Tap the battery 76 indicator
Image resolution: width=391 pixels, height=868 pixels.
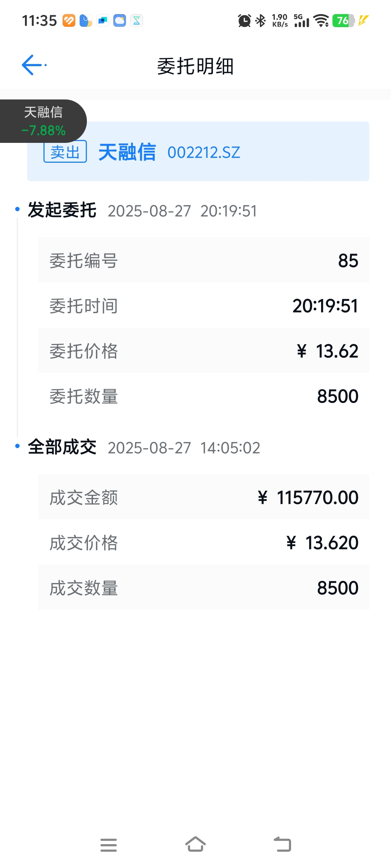tap(343, 21)
